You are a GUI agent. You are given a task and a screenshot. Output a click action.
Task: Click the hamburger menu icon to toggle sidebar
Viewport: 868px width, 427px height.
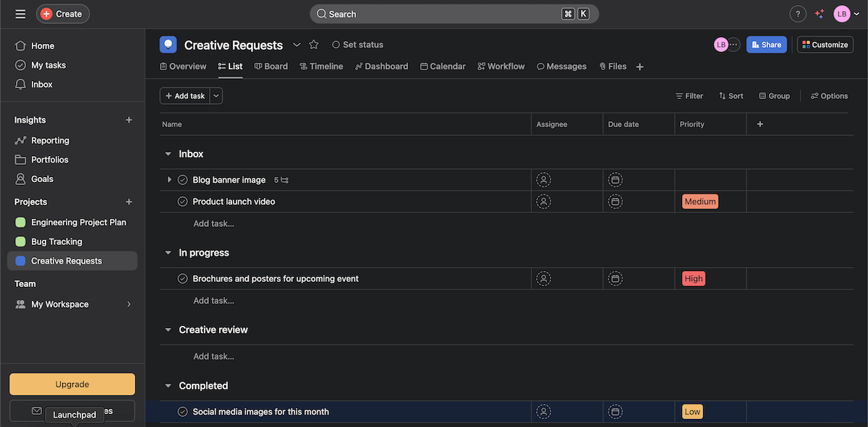pyautogui.click(x=20, y=14)
